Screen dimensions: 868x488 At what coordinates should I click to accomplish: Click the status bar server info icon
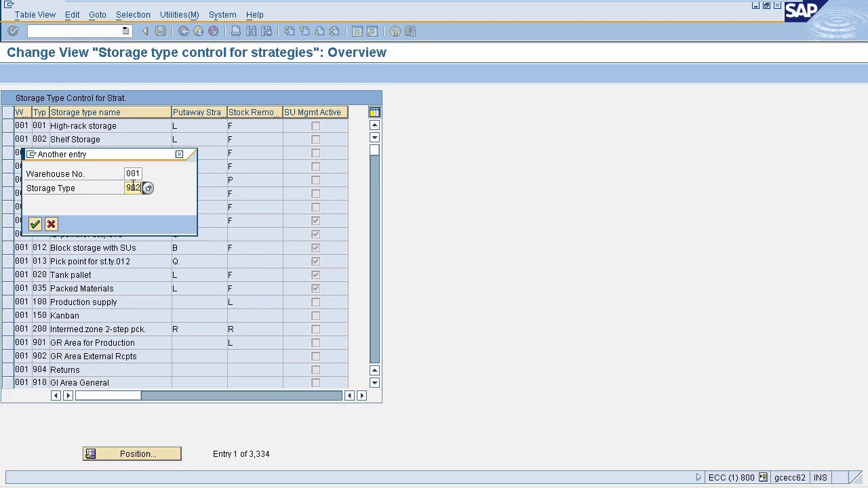tap(763, 477)
